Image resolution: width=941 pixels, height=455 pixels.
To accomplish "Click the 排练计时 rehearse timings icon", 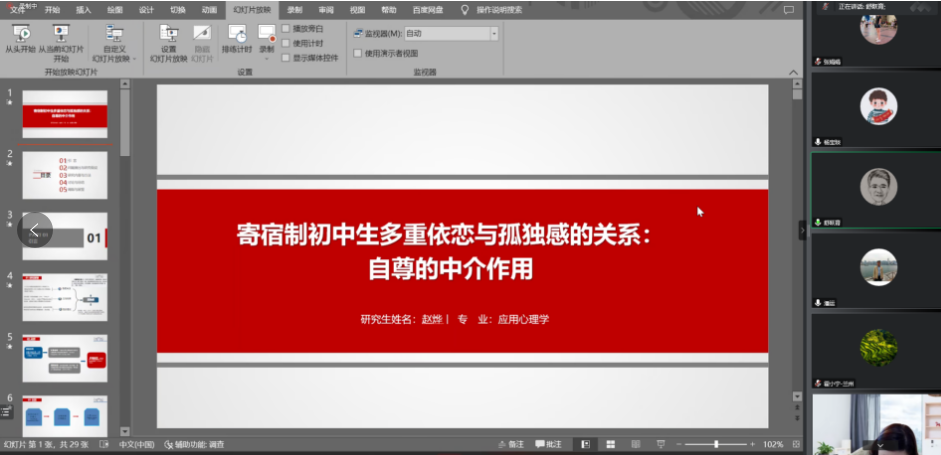I will click(x=237, y=38).
